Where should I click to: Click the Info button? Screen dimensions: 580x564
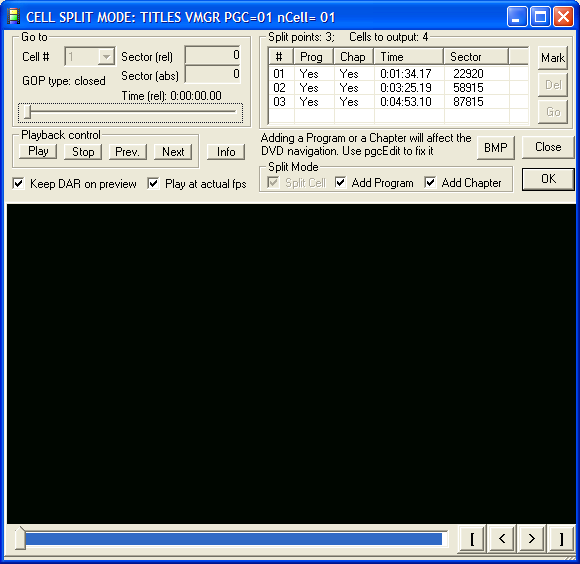pos(226,152)
